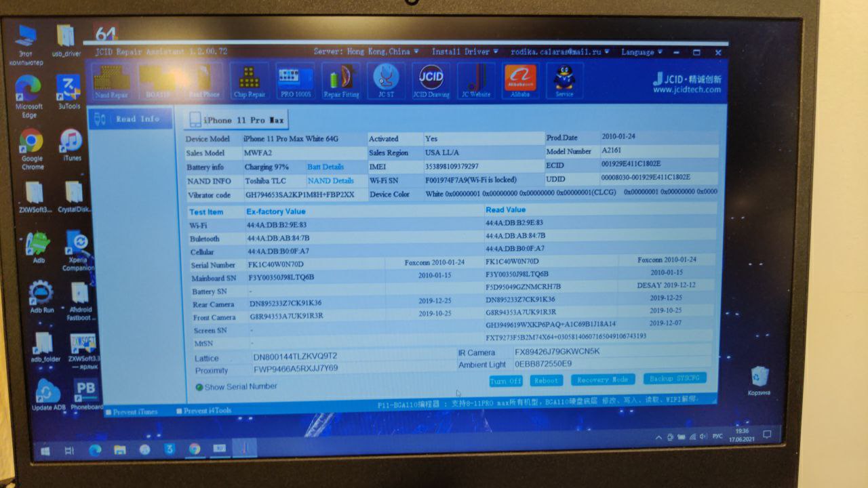Open the Update ADB desktop icon
Viewport: 868px width, 488px height.
pyautogui.click(x=48, y=394)
